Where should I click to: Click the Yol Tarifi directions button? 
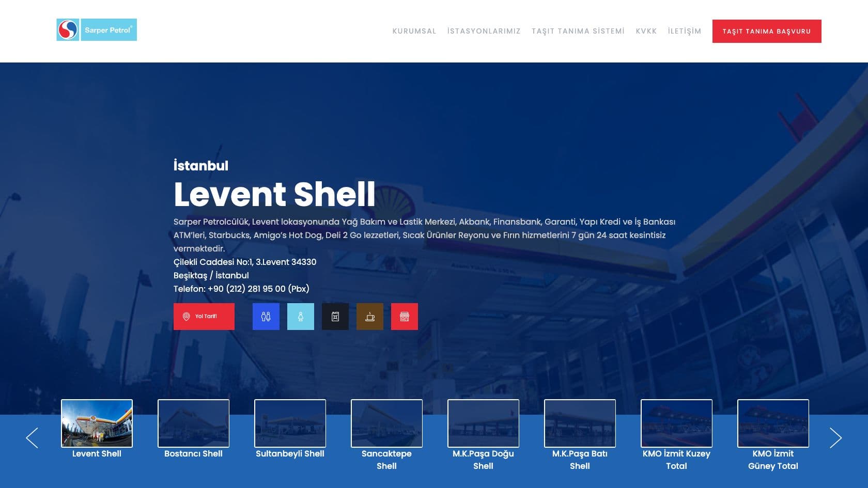click(204, 317)
